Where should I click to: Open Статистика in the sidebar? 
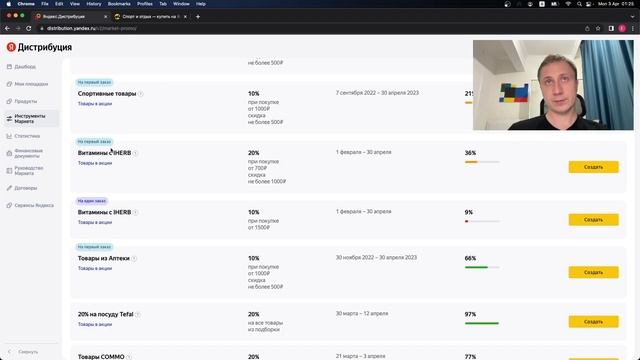[x=23, y=136]
